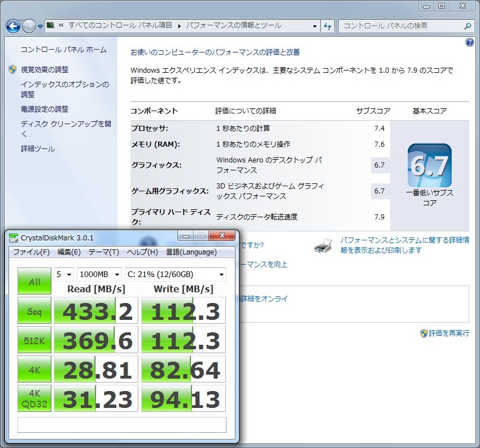Screen dimensions: 480x448
Task: Click the control panel search field
Action: pos(401,26)
